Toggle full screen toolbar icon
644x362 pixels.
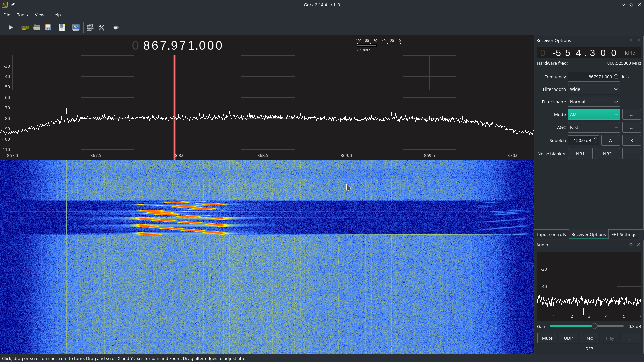tap(116, 27)
